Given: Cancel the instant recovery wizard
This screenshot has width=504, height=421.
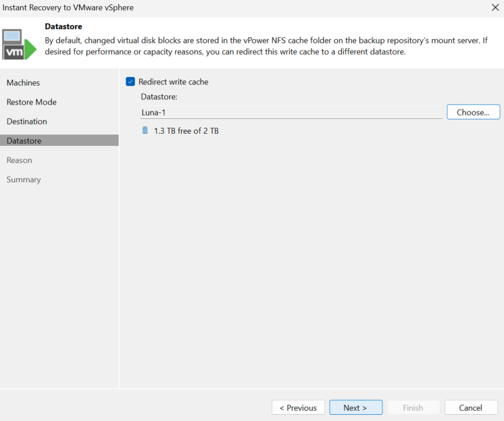Looking at the screenshot, I should pyautogui.click(x=471, y=407).
